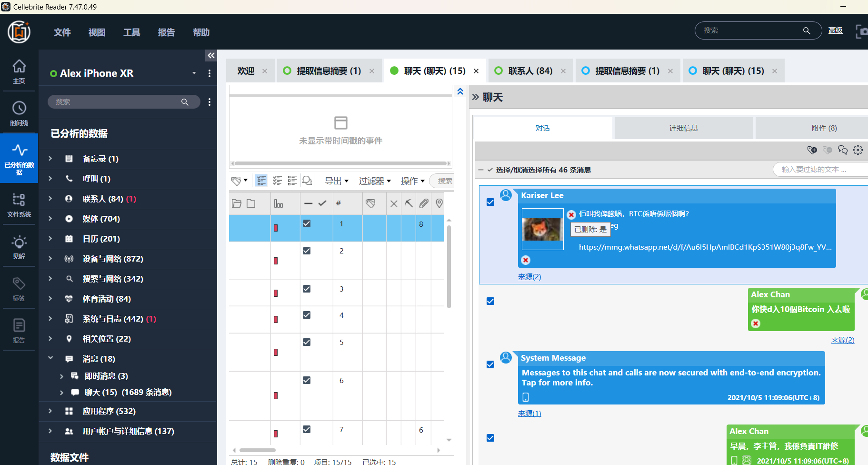
Task: Expand the 媒体 (704) tree node
Action: 50,219
